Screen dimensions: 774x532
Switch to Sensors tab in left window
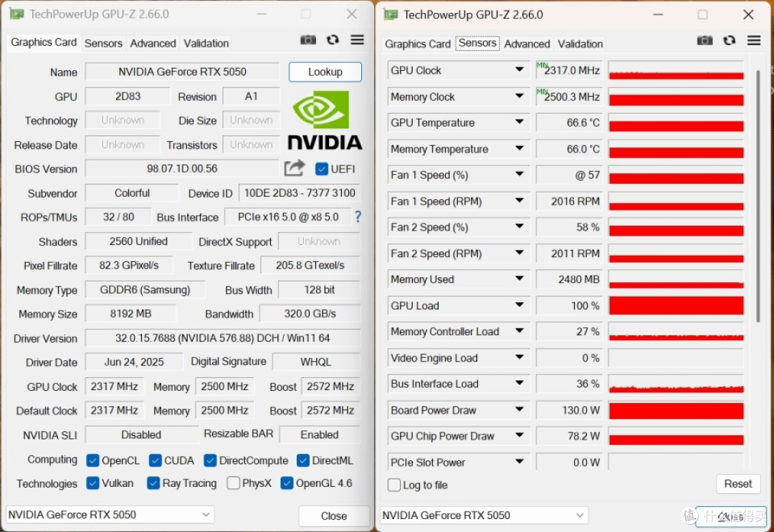point(103,43)
